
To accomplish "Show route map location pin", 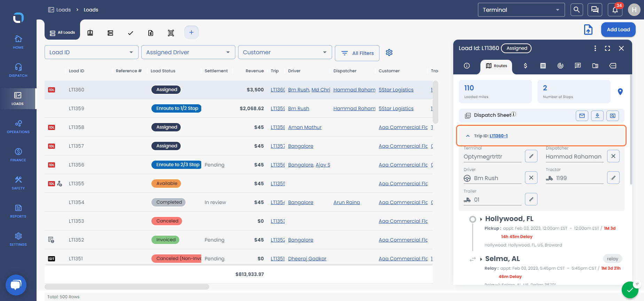I will pos(620,92).
